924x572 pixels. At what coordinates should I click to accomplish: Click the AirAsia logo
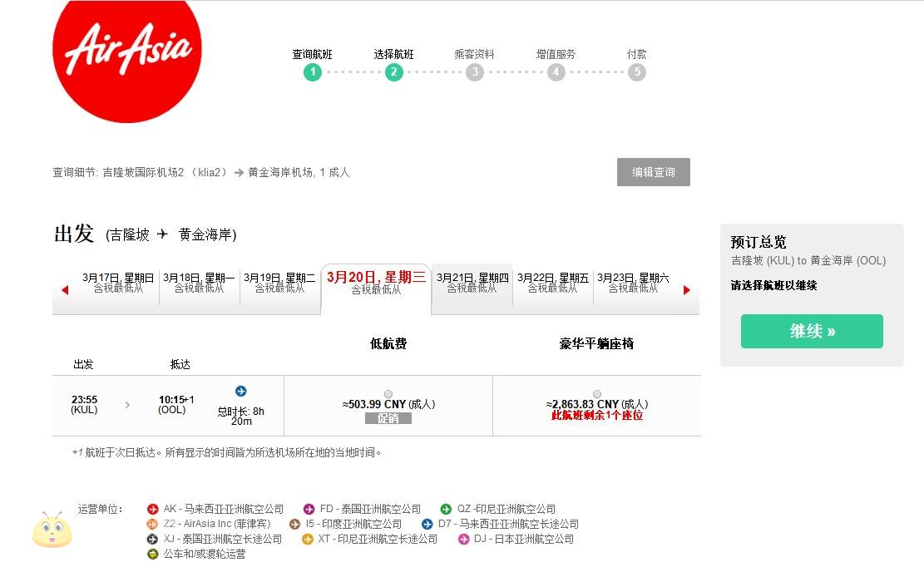(126, 53)
